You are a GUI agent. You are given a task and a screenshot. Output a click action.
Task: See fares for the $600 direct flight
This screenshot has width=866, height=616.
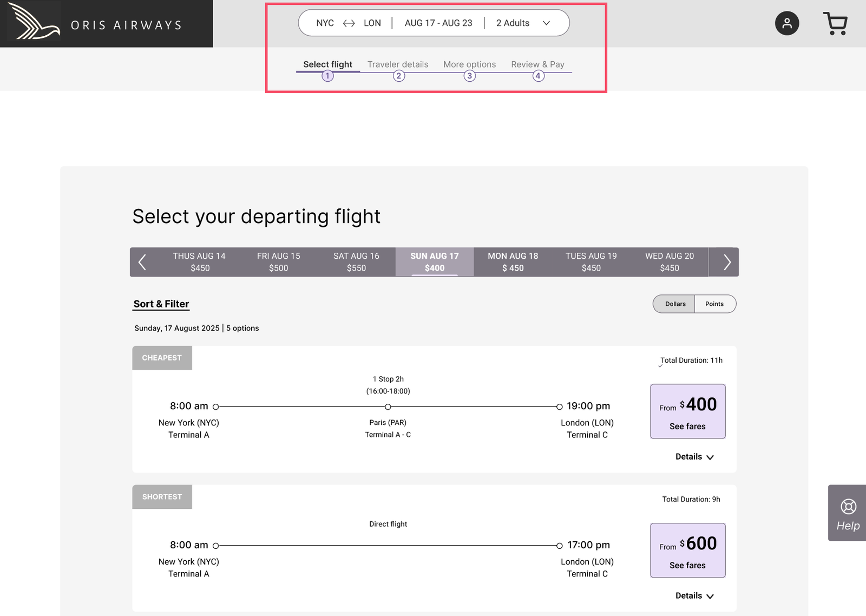(687, 551)
